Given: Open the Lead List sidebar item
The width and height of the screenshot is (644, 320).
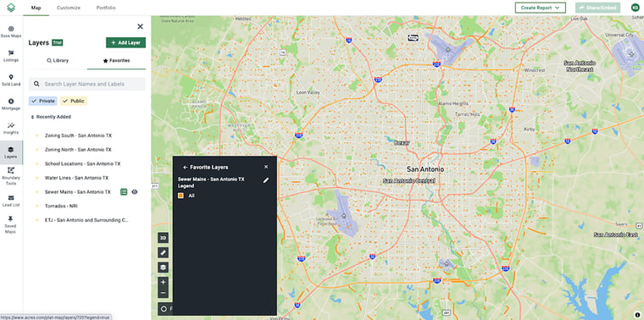Looking at the screenshot, I should 11,201.
